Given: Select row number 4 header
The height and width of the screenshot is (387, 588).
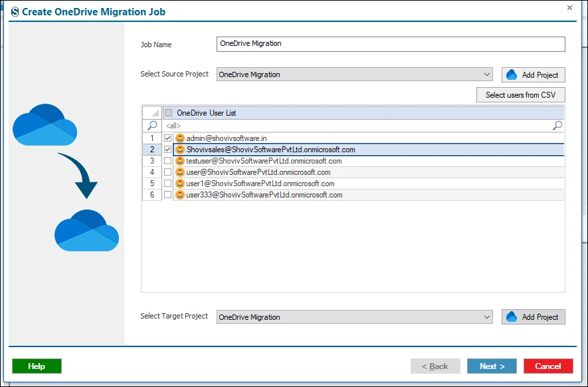Looking at the screenshot, I should tap(152, 172).
